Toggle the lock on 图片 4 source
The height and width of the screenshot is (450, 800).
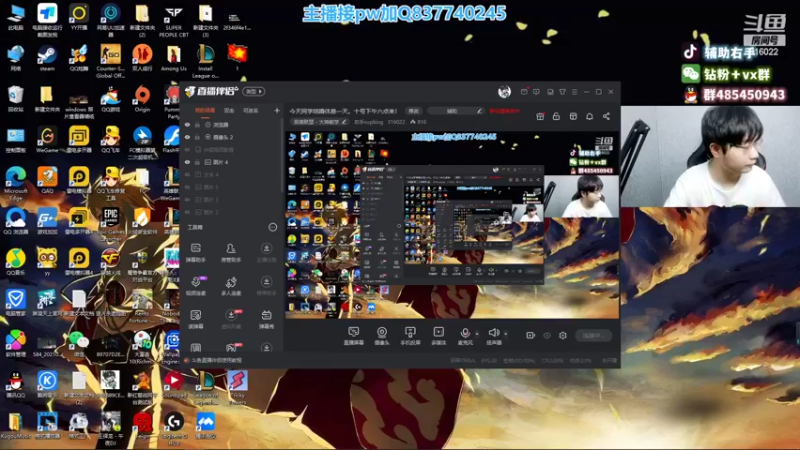tap(197, 162)
